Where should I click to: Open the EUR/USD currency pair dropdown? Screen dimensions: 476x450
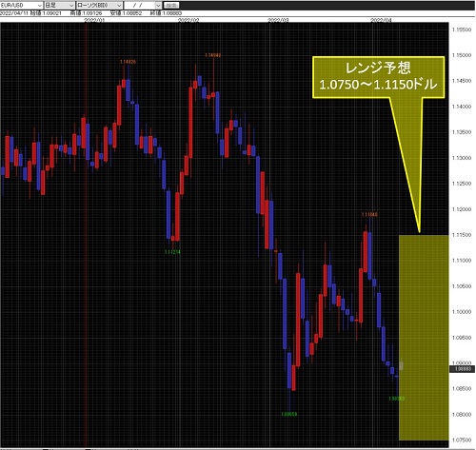(21, 5)
